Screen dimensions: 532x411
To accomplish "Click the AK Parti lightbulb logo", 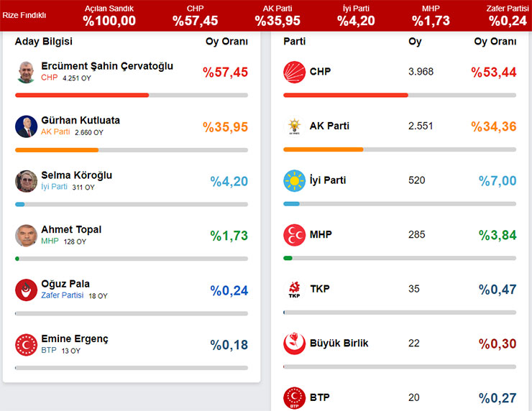I will [294, 126].
